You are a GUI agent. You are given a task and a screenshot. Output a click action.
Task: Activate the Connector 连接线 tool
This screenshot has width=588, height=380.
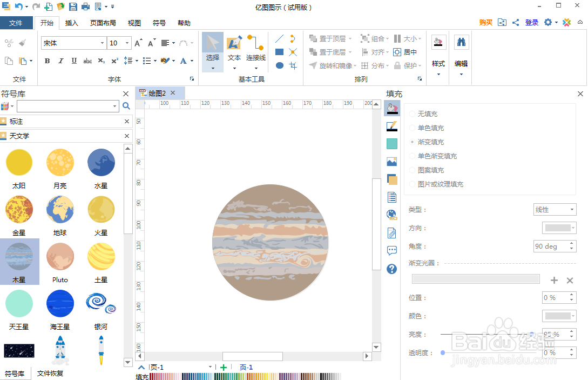pyautogui.click(x=256, y=52)
